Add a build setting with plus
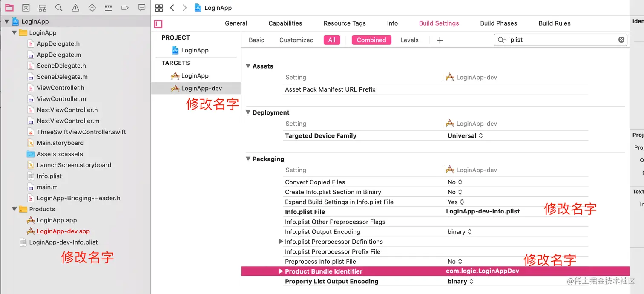Viewport: 644px width, 294px height. click(440, 40)
